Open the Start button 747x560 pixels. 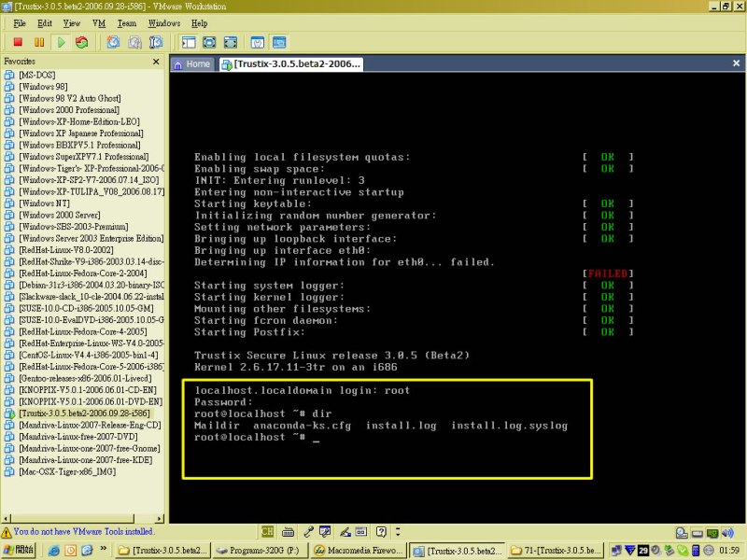(x=19, y=550)
